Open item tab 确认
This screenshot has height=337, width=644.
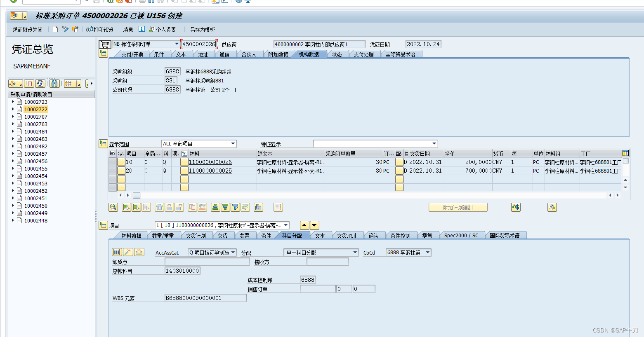tap(373, 235)
